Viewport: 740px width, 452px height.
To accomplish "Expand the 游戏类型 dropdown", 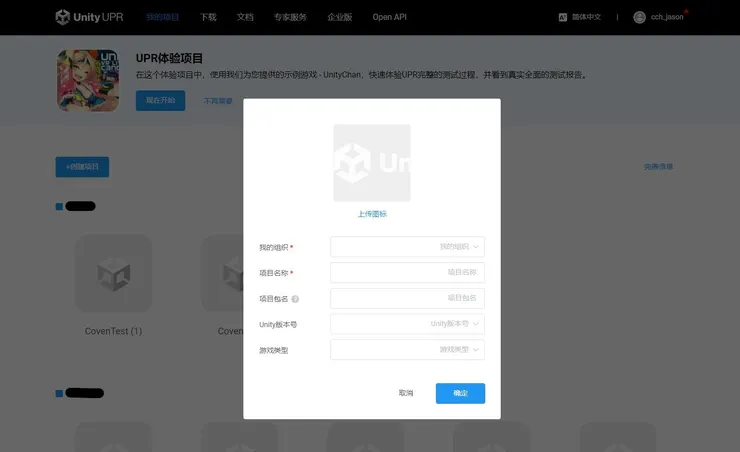I will (407, 350).
